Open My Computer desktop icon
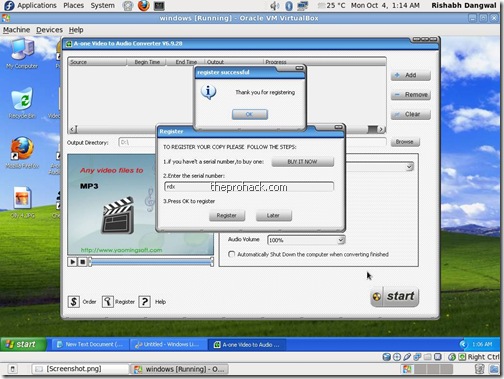Image resolution: width=504 pixels, height=379 pixels. pyautogui.click(x=22, y=53)
